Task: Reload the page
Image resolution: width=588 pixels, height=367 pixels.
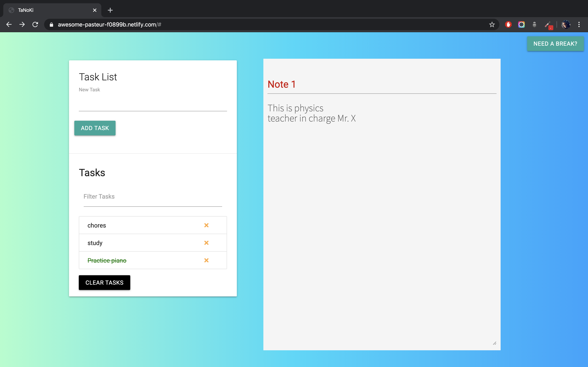Action: (x=35, y=24)
